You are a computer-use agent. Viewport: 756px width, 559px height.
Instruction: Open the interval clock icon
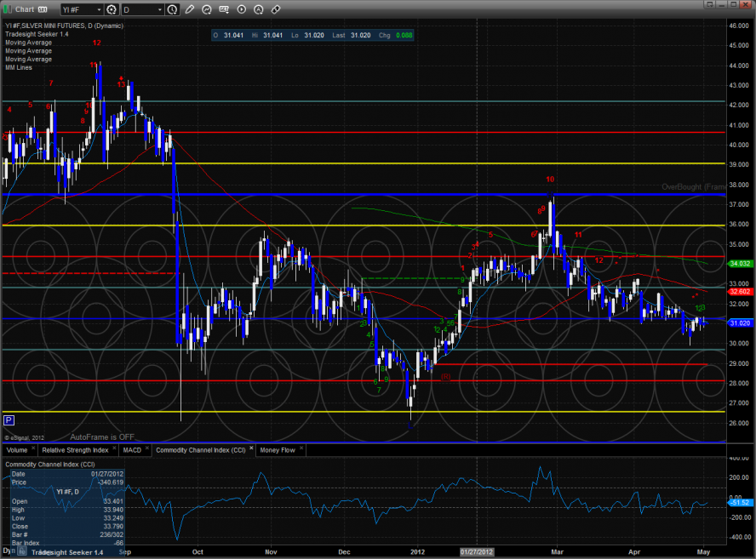[172, 9]
